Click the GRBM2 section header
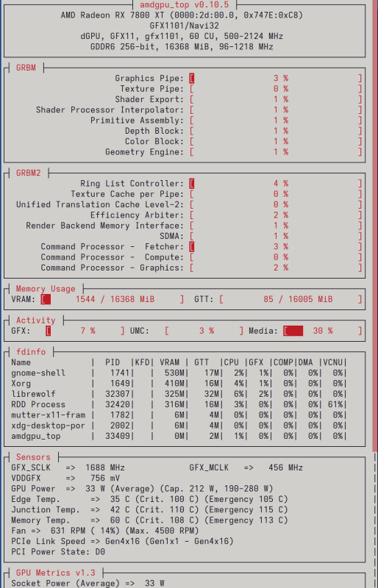The height and width of the screenshot is (588, 378). tap(28, 173)
